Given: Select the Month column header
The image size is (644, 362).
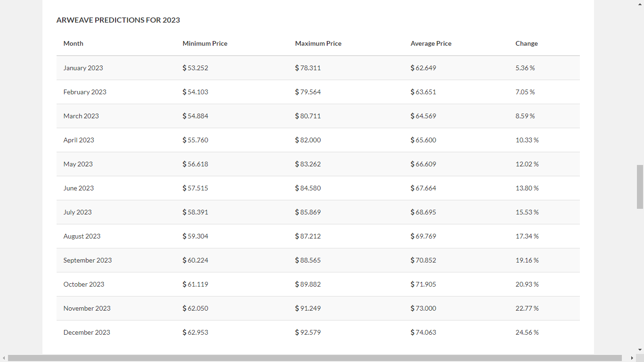Looking at the screenshot, I should pyautogui.click(x=73, y=43).
